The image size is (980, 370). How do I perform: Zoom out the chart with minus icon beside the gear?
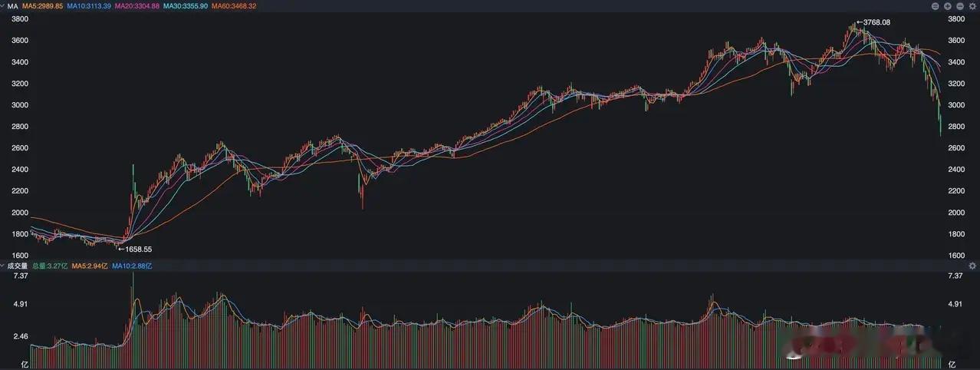pos(960,6)
